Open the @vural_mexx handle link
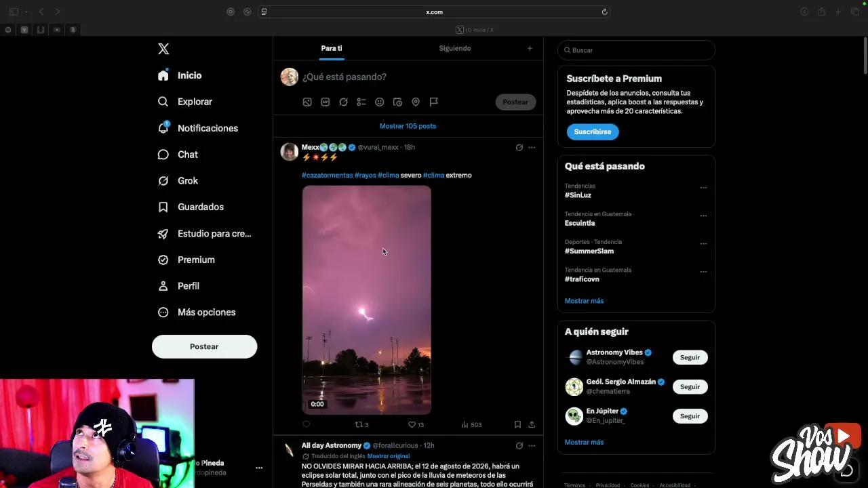 [378, 147]
